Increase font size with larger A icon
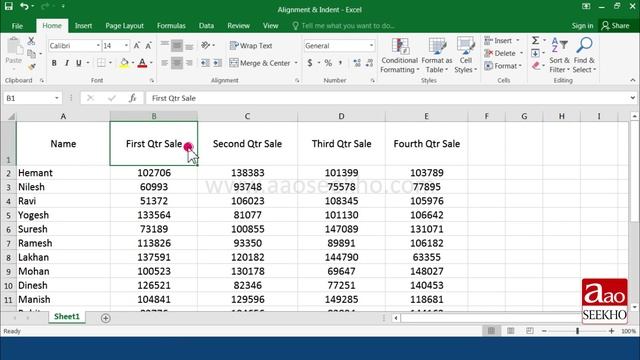 click(x=137, y=45)
